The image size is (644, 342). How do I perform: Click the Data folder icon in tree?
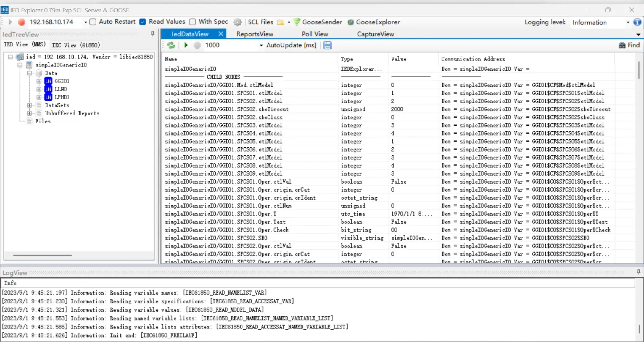point(39,73)
